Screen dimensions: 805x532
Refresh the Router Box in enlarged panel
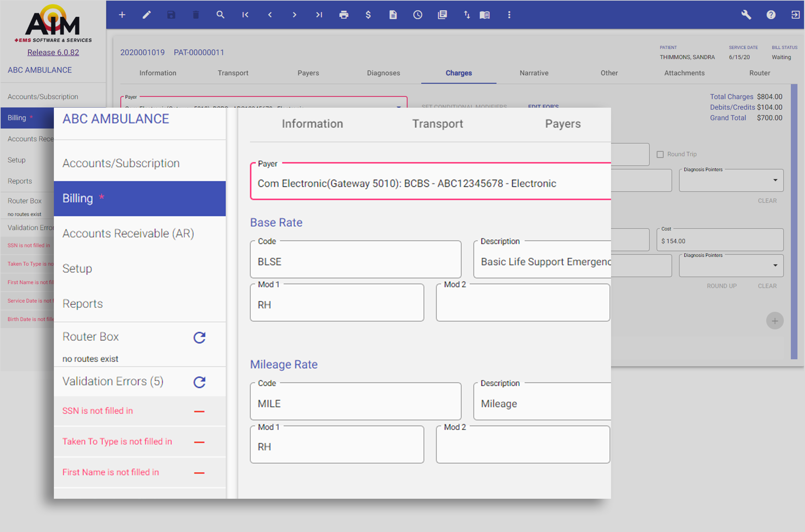(199, 337)
